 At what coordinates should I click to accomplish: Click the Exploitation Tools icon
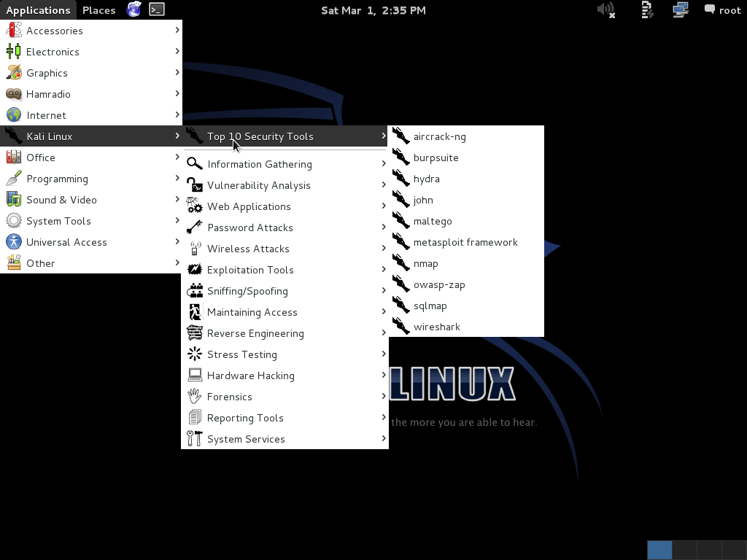pos(194,270)
